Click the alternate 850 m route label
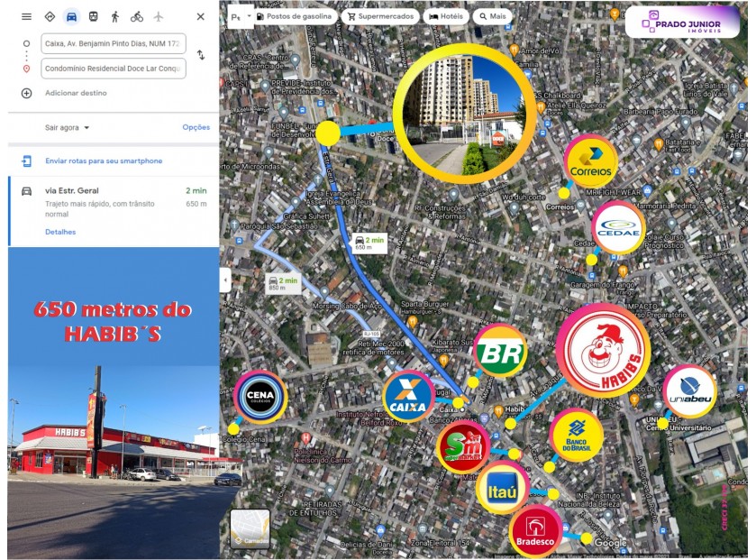Image resolution: width=756 pixels, height=560 pixels. 284,284
